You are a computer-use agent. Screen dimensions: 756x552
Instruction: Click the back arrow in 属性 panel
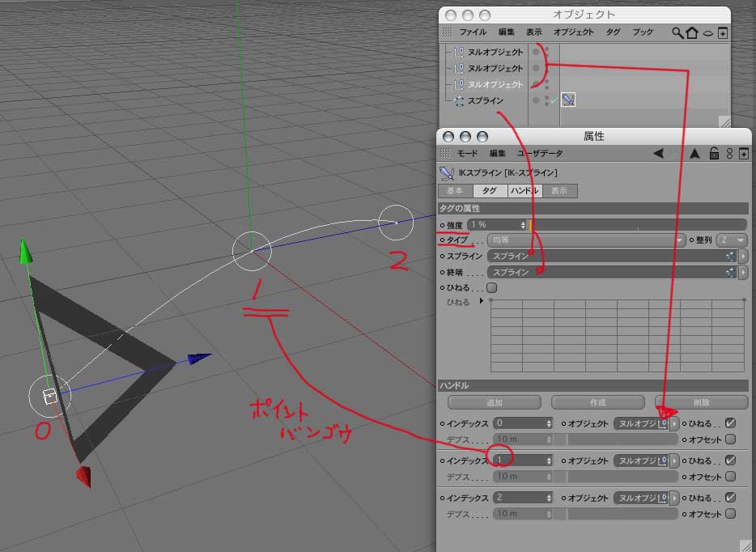point(658,153)
